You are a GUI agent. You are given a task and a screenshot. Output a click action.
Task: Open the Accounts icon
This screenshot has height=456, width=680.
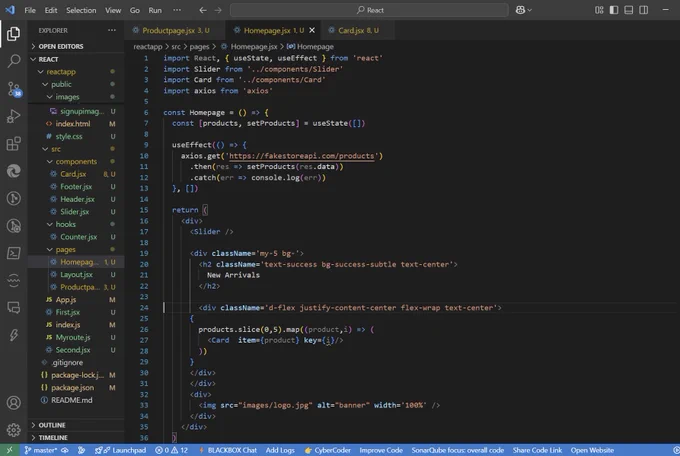(13, 403)
